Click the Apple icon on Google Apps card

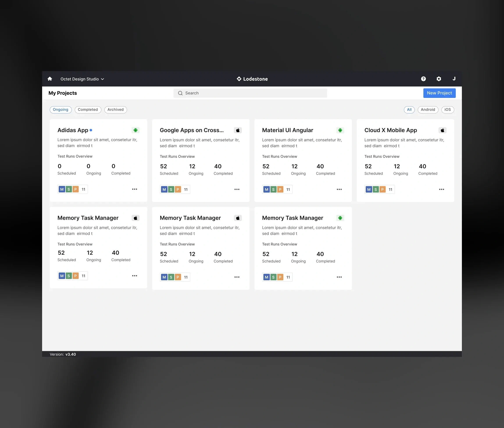[238, 130]
